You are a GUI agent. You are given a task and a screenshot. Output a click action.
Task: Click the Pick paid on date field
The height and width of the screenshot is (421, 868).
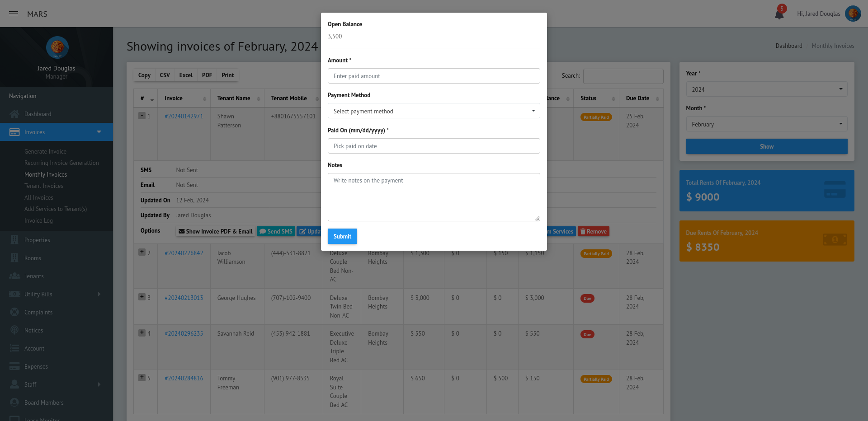tap(434, 146)
